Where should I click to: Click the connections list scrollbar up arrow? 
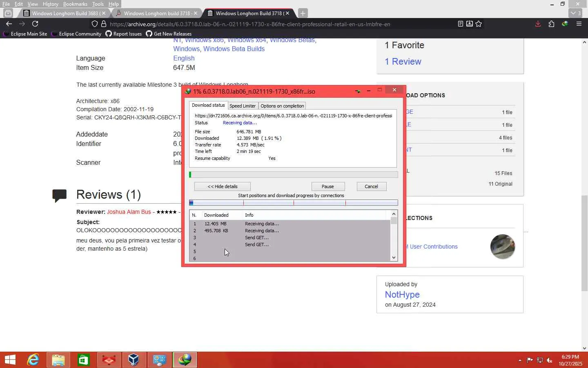(x=394, y=214)
